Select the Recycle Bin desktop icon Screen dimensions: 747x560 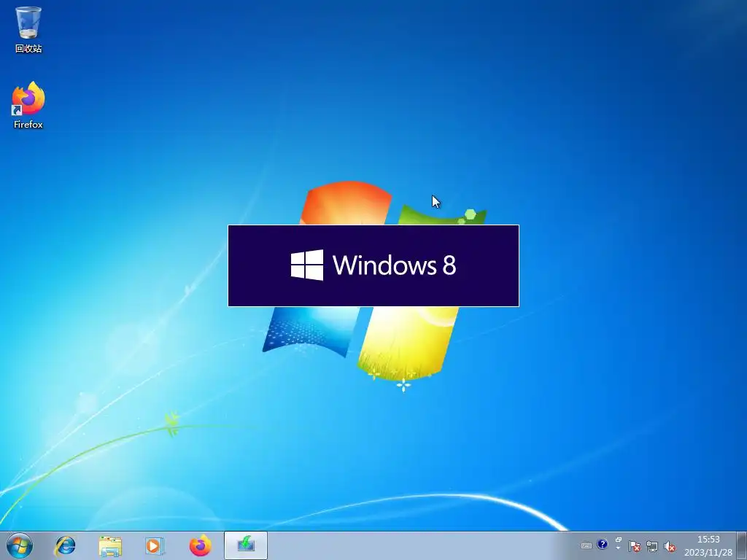28,29
